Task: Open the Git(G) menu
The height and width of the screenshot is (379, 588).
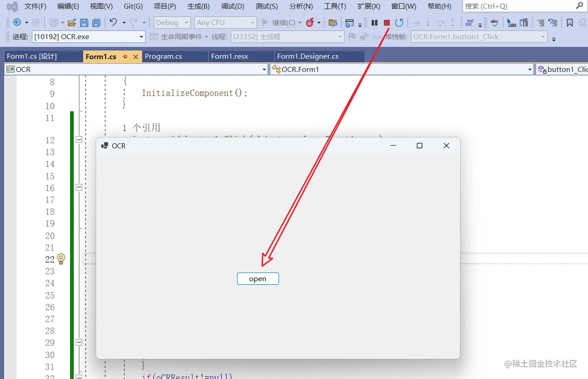Action: pyautogui.click(x=133, y=6)
